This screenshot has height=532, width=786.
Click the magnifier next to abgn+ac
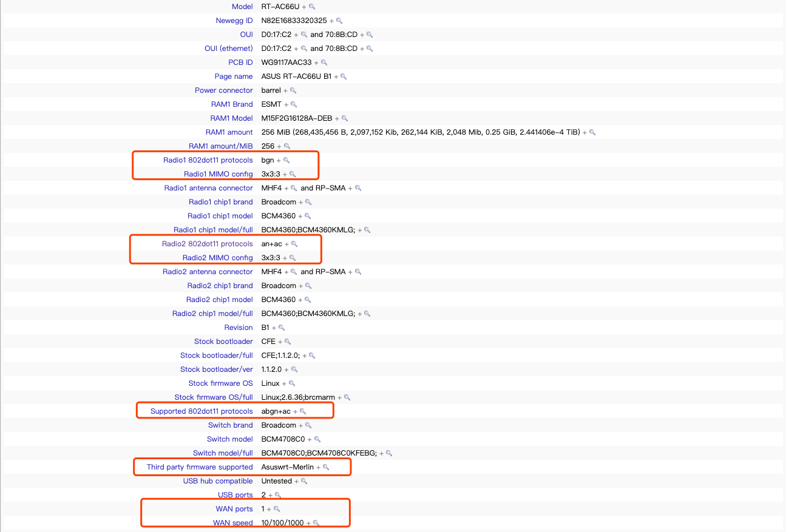tap(303, 411)
